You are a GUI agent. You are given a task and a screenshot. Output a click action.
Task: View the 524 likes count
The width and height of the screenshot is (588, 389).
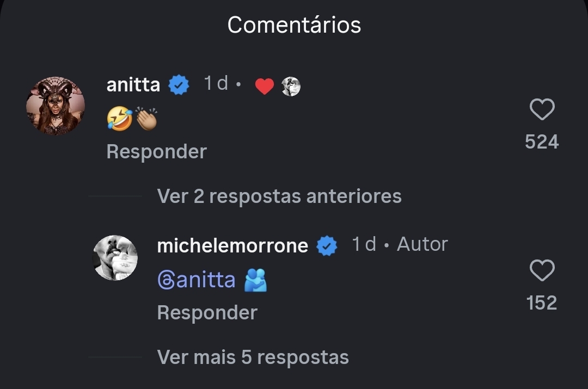[x=542, y=141]
